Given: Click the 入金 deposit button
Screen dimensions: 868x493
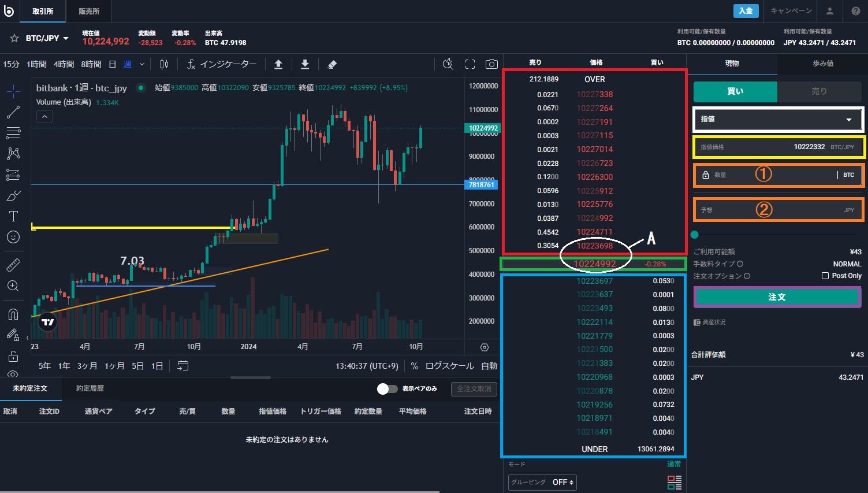Looking at the screenshot, I should (x=746, y=11).
